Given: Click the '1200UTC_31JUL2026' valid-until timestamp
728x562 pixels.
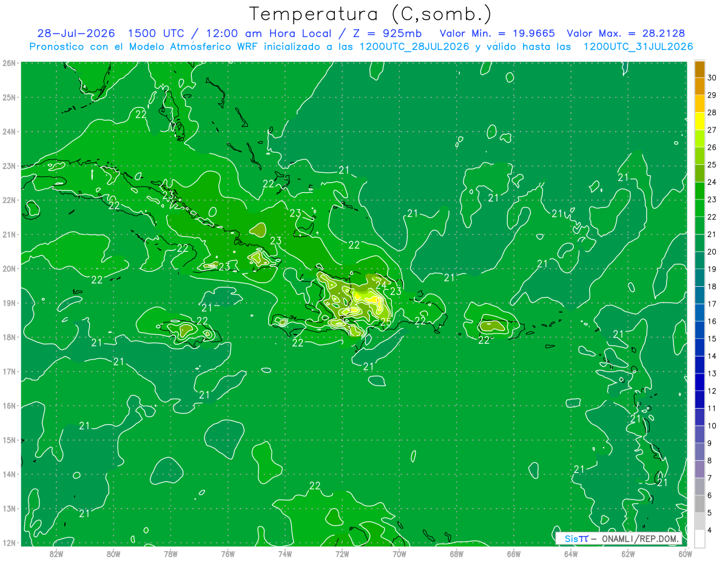Looking at the screenshot, I should click(x=638, y=47).
